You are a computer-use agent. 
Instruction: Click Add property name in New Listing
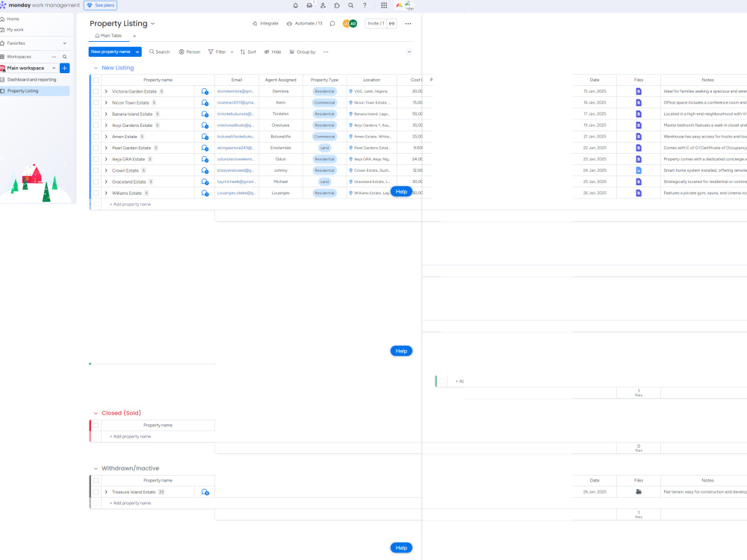point(131,205)
